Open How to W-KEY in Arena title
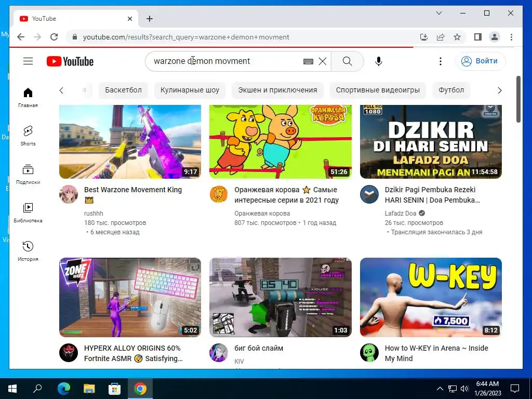 [x=436, y=353]
